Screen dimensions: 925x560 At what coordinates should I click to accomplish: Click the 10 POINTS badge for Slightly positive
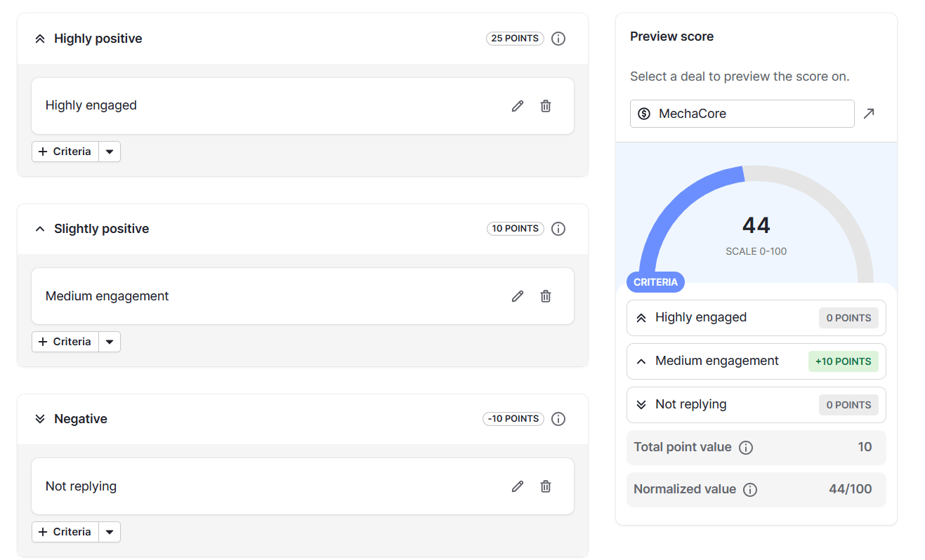[x=516, y=229]
